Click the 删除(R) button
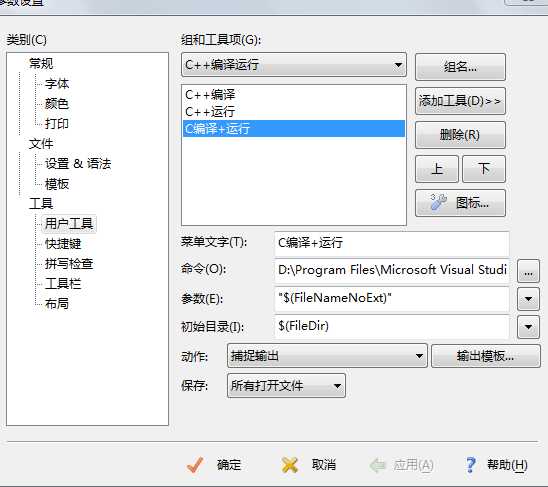Viewport: 548px width, 487px height. [460, 135]
